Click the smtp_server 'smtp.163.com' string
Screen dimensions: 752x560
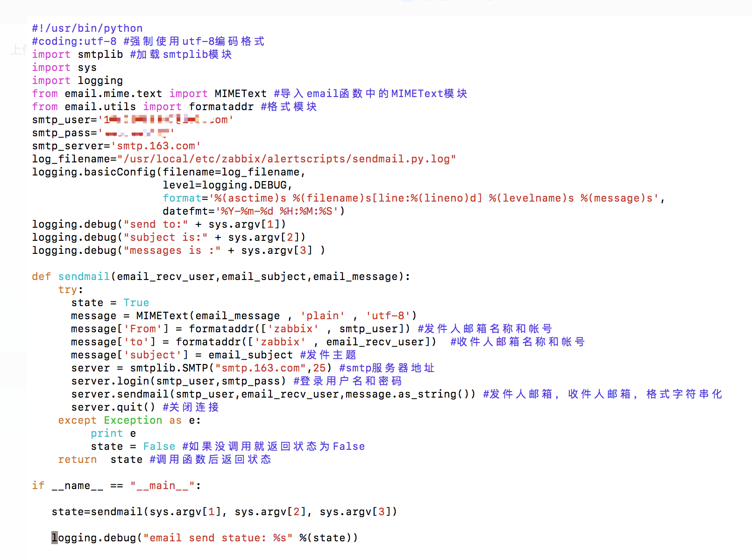pos(156,146)
